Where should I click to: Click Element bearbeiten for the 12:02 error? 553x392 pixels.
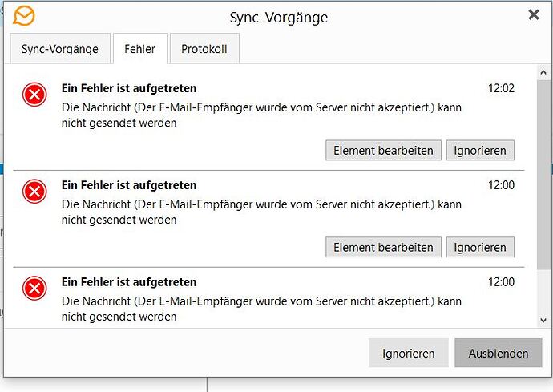(383, 151)
